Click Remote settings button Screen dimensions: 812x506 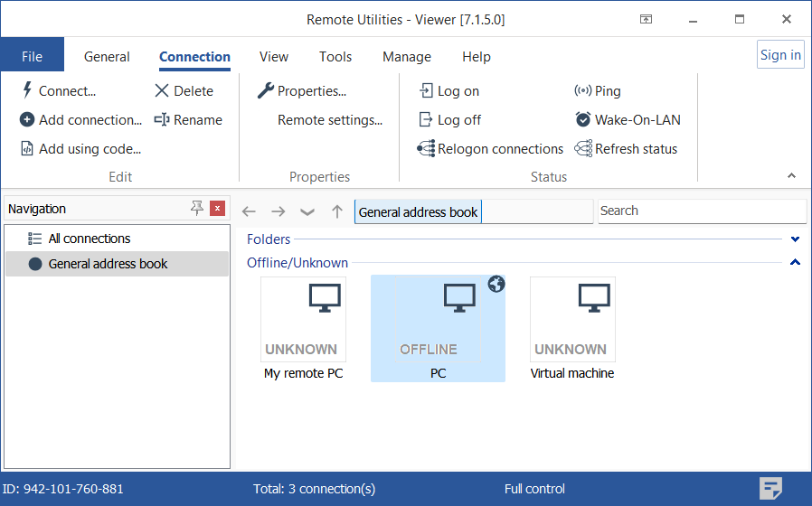click(329, 119)
